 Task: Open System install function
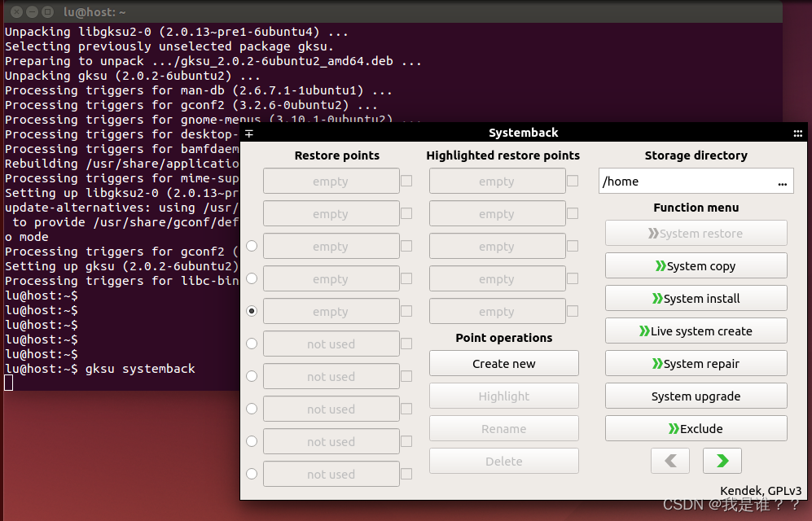point(696,299)
